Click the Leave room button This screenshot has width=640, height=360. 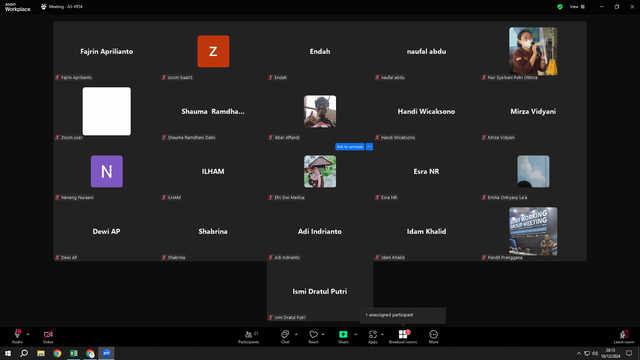624,337
